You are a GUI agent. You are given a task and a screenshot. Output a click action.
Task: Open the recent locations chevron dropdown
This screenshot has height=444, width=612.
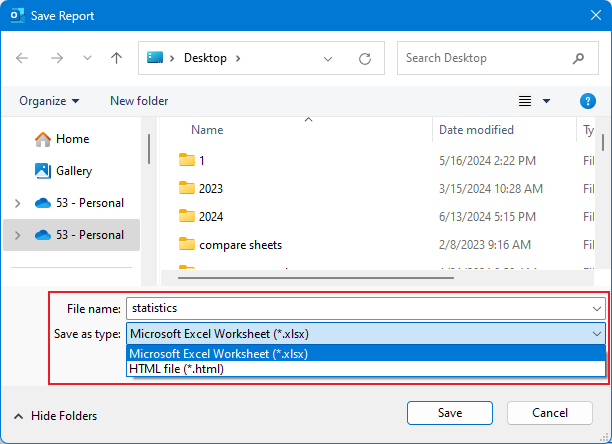tap(85, 59)
